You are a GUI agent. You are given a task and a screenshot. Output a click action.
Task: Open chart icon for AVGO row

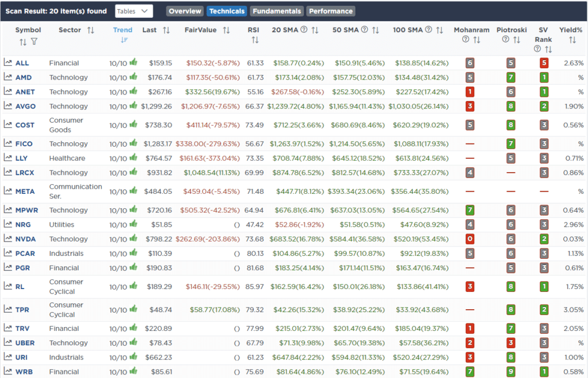point(8,106)
